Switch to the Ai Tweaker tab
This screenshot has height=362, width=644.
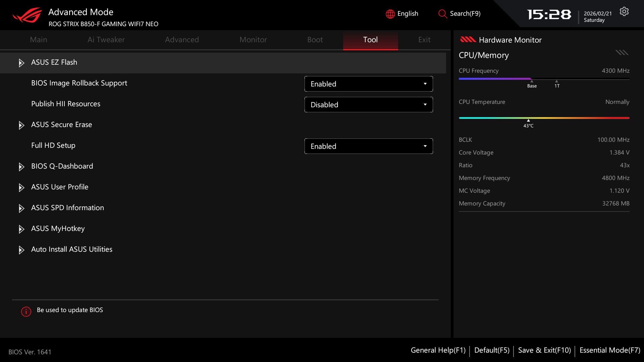tap(106, 40)
